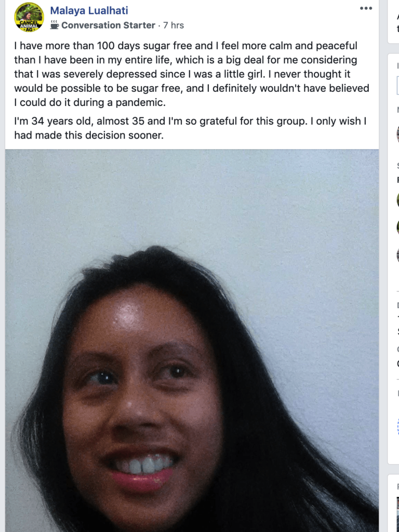Open the cut-off photo thumbnail in the bottom sidebar card
399x532 pixels.
click(x=398, y=514)
